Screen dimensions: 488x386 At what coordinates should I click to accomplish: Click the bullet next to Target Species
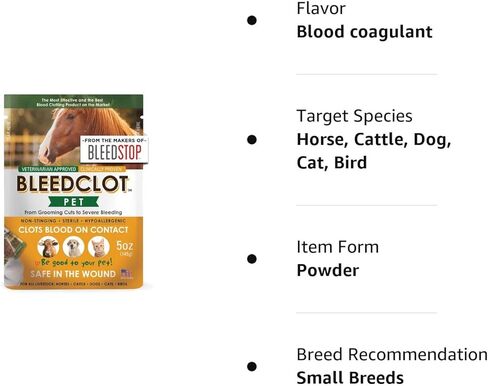pos(252,139)
